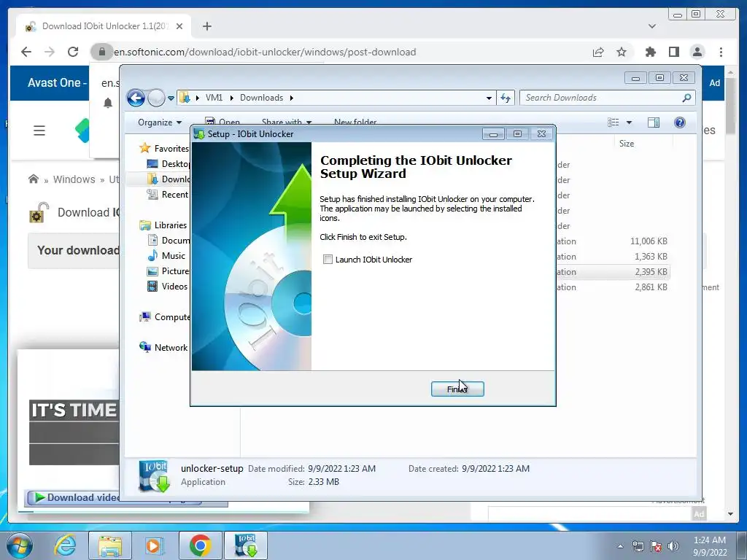Open the Explorer recent locations dropdown

pos(171,98)
